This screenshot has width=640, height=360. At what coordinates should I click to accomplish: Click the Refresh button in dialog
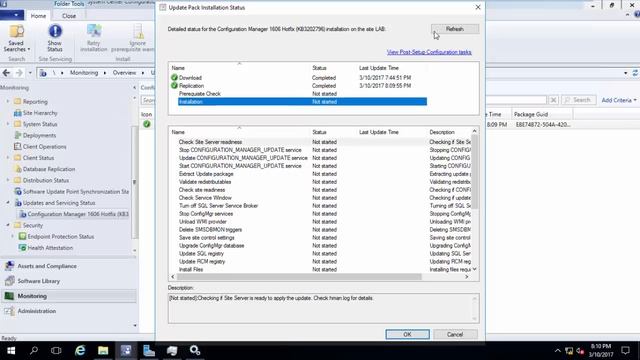click(x=455, y=29)
